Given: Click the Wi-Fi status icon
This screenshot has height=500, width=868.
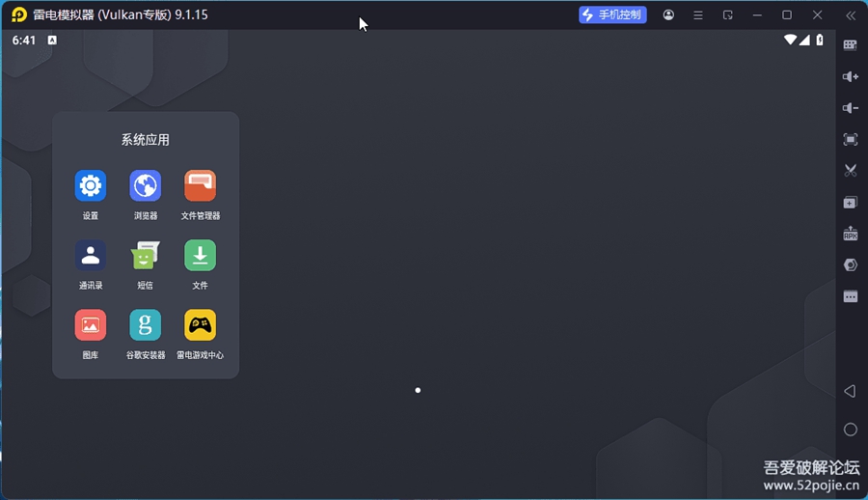Looking at the screenshot, I should 790,40.
